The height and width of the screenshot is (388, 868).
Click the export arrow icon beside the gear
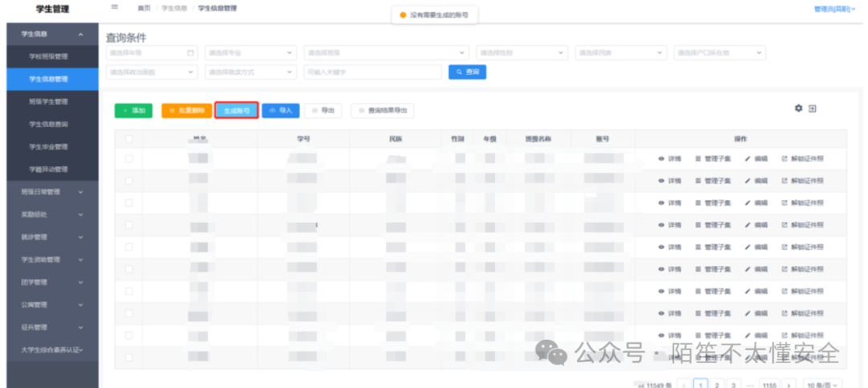tap(812, 108)
